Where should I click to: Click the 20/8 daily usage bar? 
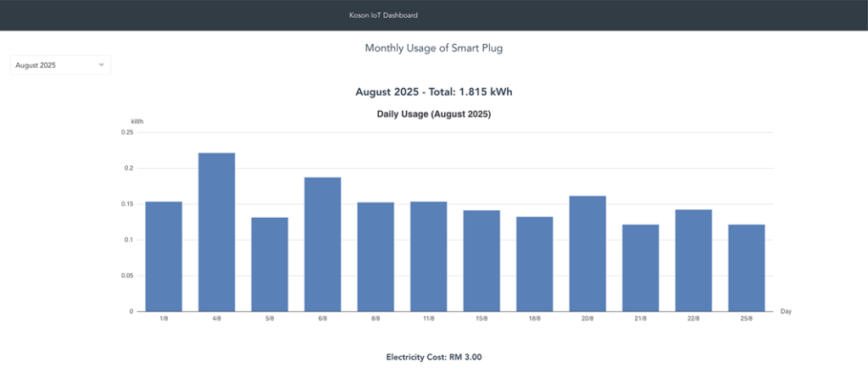587,254
